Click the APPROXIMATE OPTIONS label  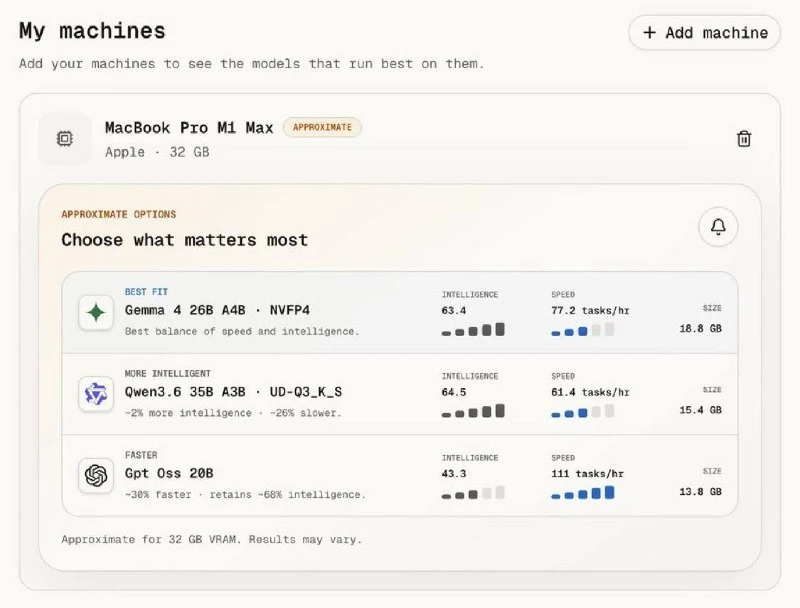119,214
